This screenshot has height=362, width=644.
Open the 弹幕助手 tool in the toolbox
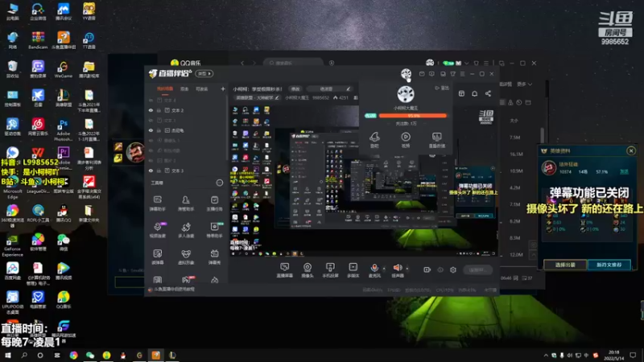157,203
